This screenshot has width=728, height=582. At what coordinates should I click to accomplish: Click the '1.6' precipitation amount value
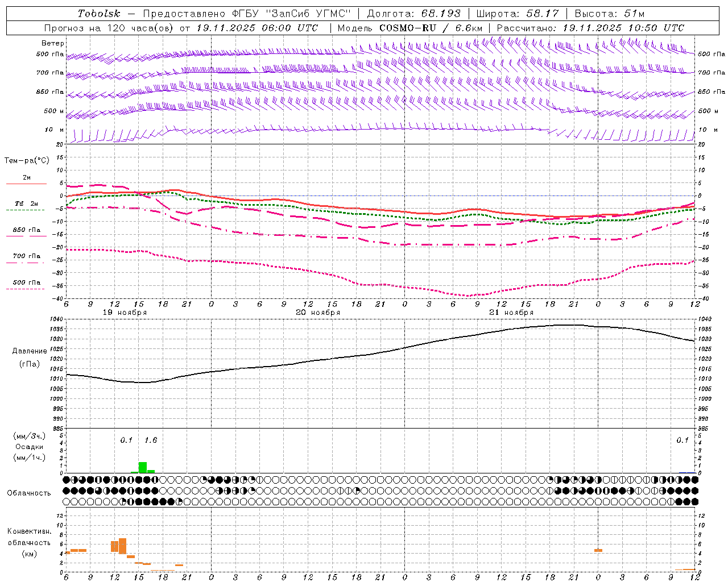[x=151, y=440]
